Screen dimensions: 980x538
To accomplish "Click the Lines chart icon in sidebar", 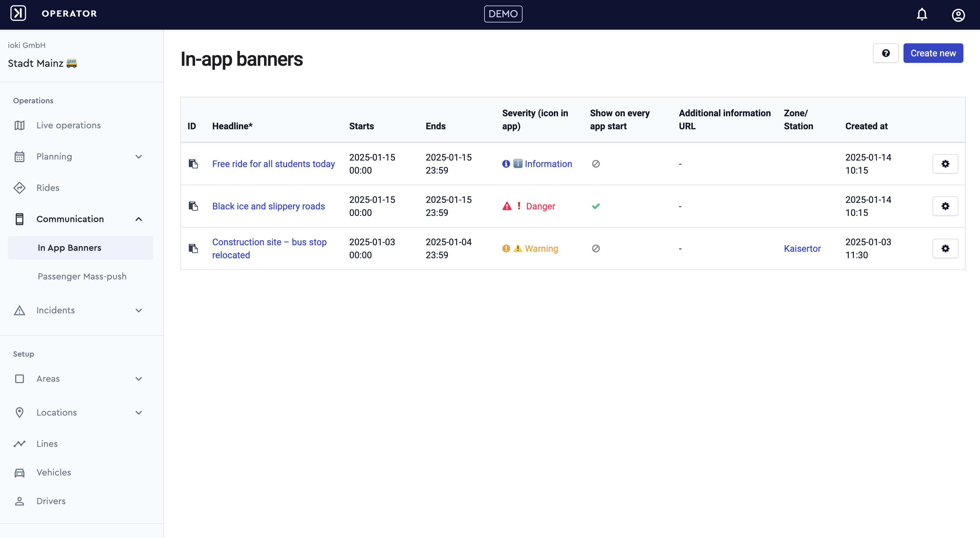I will [x=20, y=444].
